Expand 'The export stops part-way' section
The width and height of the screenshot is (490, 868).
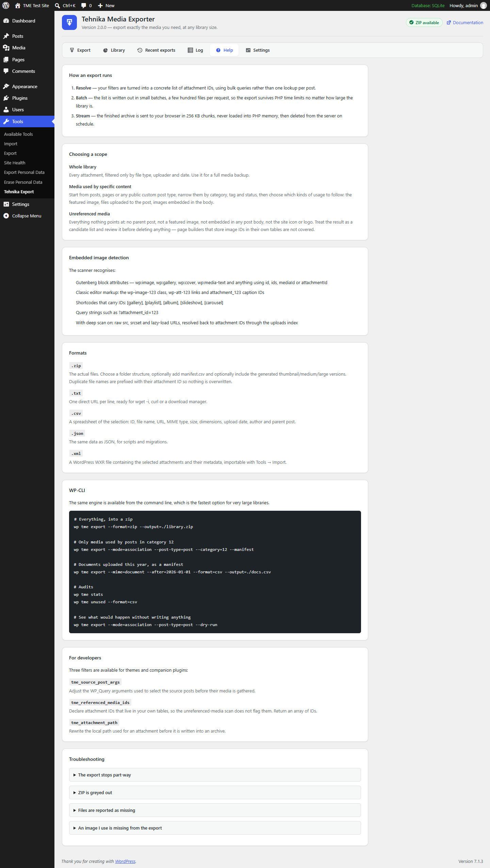click(x=215, y=775)
